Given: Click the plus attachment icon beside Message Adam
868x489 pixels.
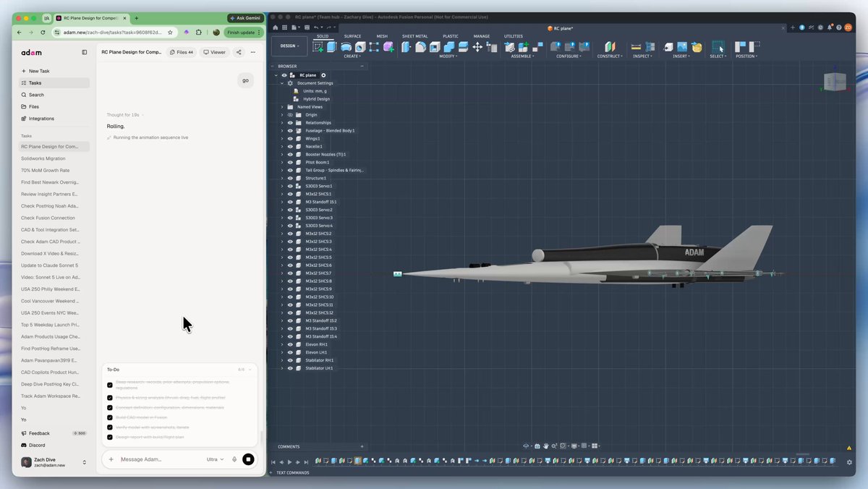Looking at the screenshot, I should [111, 459].
